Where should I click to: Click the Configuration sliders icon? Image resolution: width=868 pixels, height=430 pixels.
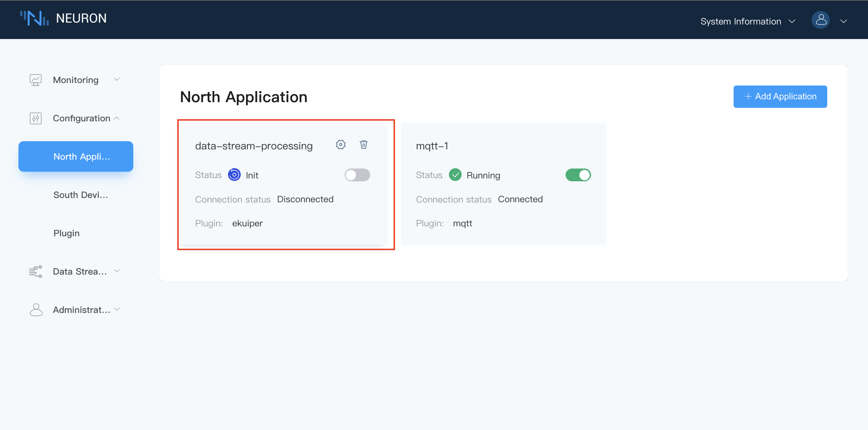(x=35, y=118)
